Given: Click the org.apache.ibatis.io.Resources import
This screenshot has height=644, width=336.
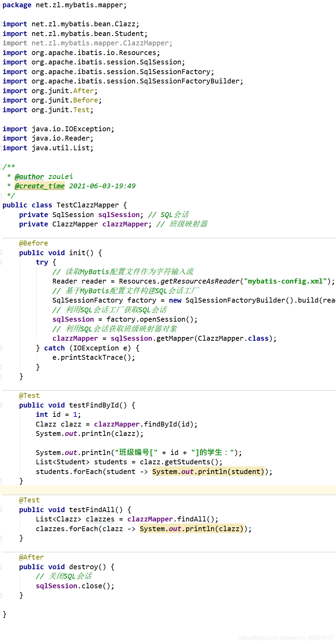Looking at the screenshot, I should click(x=81, y=53).
